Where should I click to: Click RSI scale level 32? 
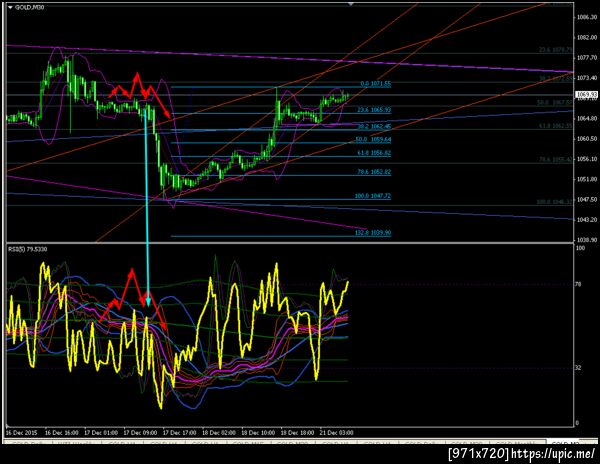point(579,368)
